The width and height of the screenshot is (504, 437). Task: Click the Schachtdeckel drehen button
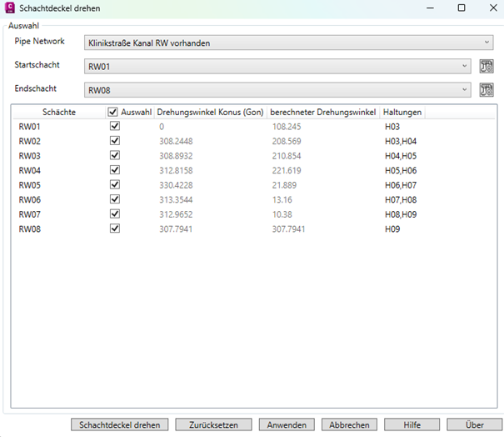pos(120,424)
